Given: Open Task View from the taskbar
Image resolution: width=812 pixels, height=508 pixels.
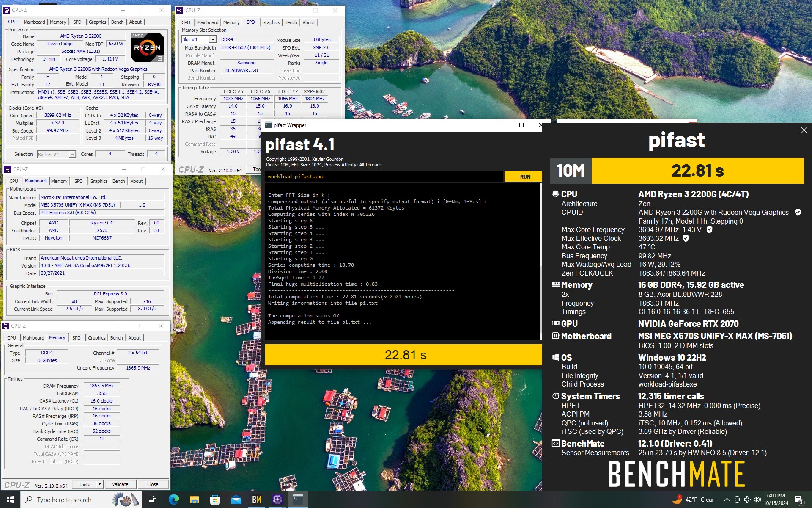Looking at the screenshot, I should pyautogui.click(x=152, y=500).
